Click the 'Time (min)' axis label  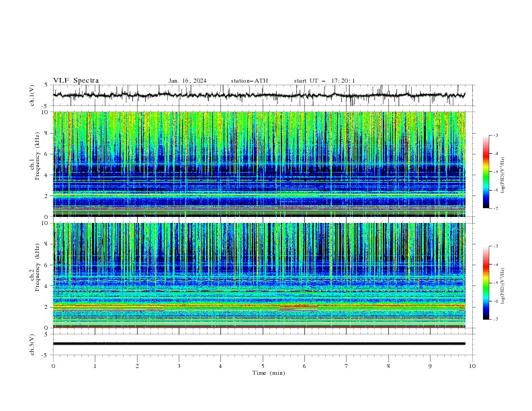(x=269, y=373)
